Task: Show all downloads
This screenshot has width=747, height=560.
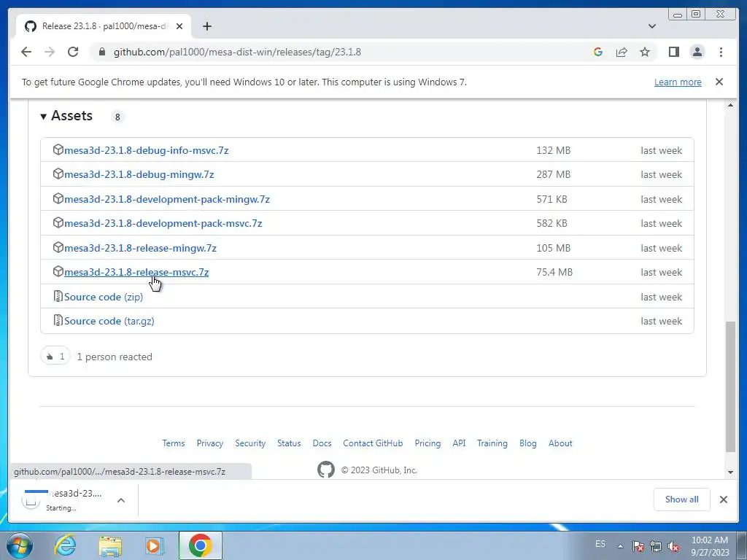Action: pyautogui.click(x=682, y=499)
